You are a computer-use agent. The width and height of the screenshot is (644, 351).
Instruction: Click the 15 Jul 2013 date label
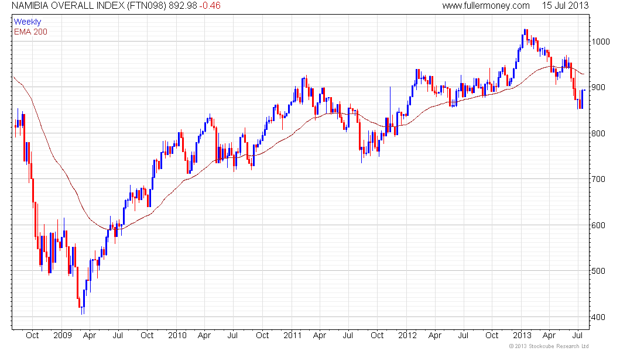pos(564,6)
